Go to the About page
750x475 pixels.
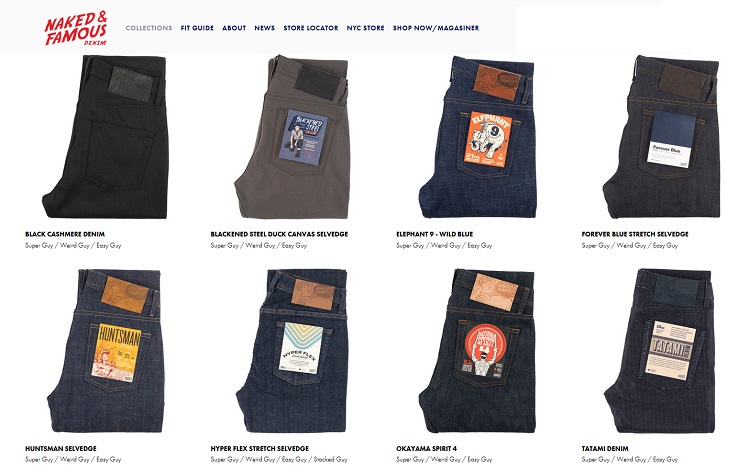[x=234, y=28]
